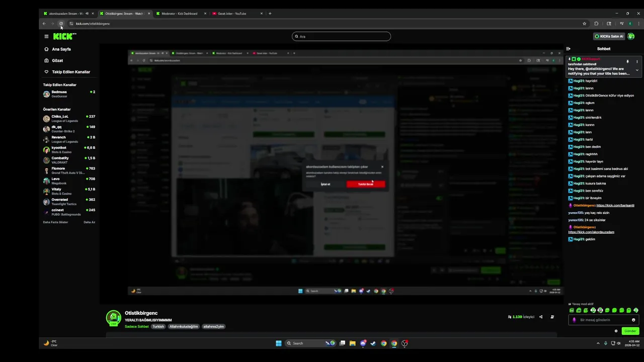Click the Ara search field
This screenshot has height=362, width=644.
341,36
